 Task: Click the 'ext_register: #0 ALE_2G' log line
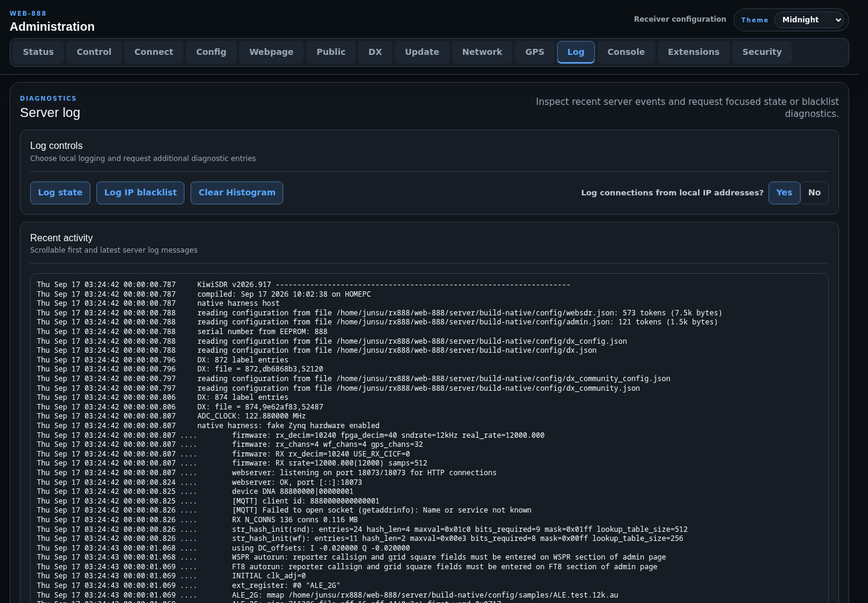189,586
